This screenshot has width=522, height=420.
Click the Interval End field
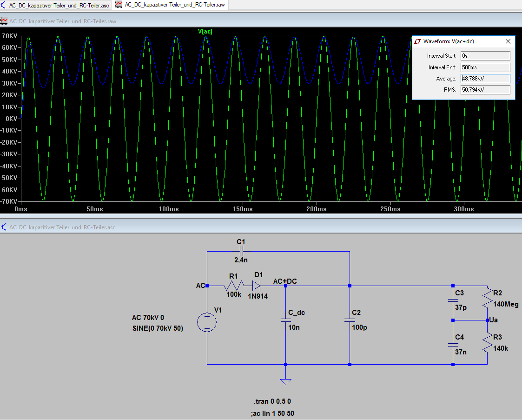click(x=485, y=67)
